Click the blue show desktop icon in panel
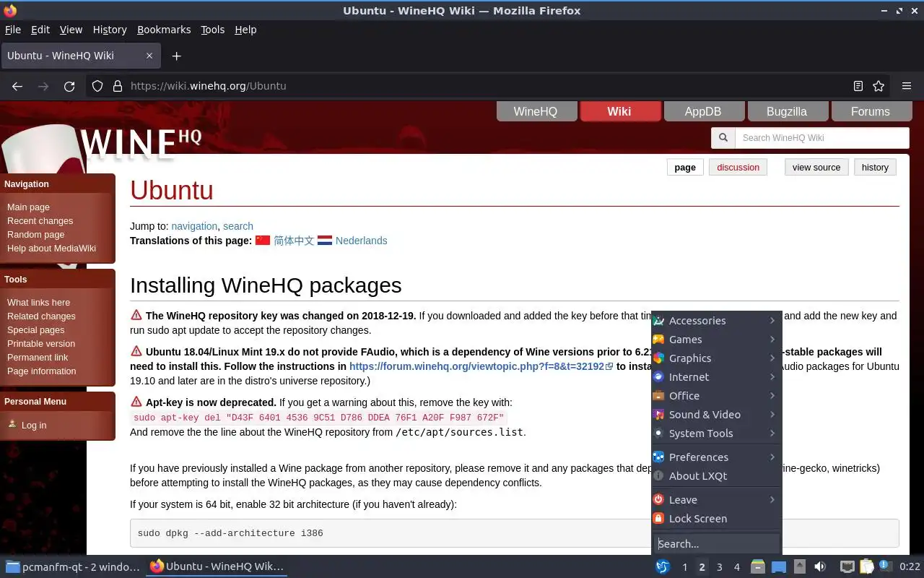Viewport: 924px width, 578px height. click(778, 567)
